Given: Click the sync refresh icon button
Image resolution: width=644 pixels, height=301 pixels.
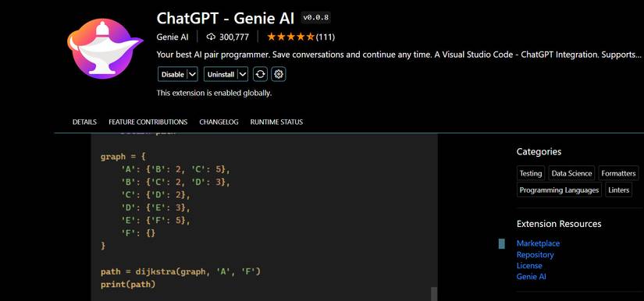Looking at the screenshot, I should 260,74.
